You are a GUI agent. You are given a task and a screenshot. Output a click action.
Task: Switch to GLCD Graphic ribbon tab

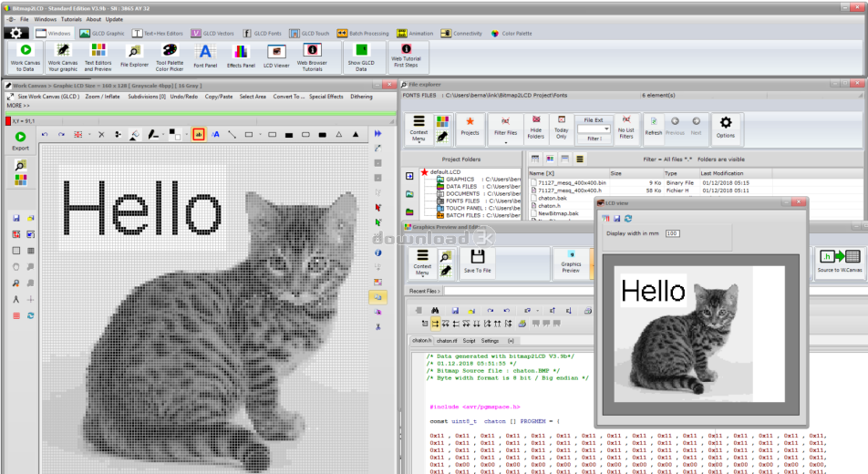click(x=102, y=33)
